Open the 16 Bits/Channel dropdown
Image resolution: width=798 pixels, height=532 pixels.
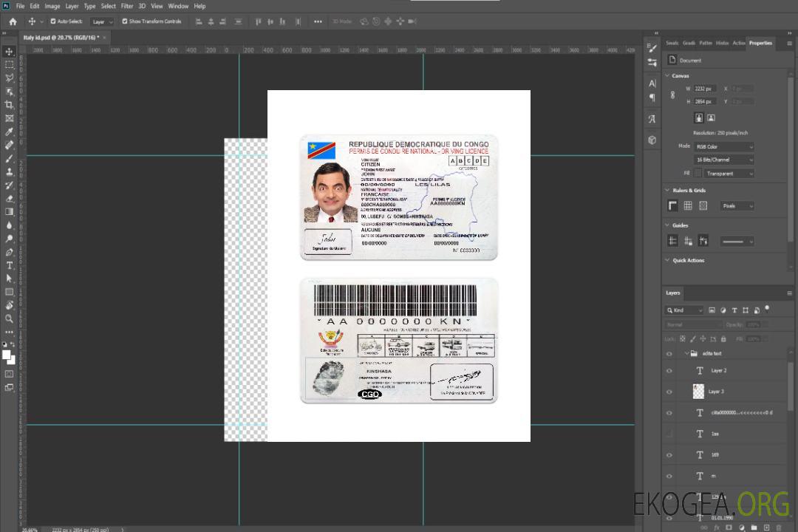[723, 160]
